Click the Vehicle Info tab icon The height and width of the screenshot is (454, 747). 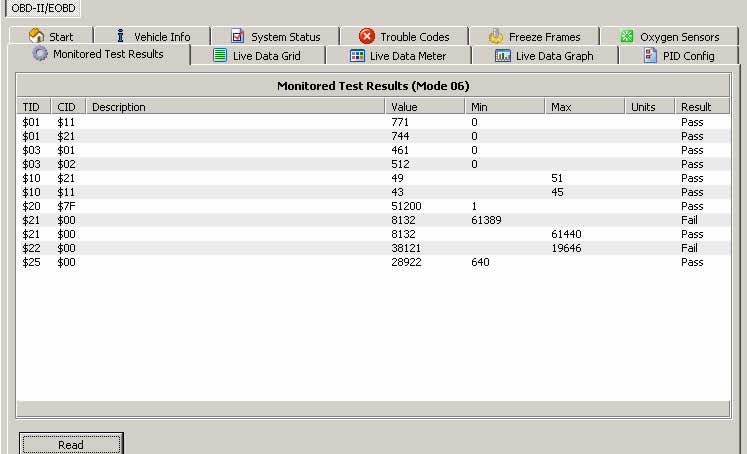121,36
